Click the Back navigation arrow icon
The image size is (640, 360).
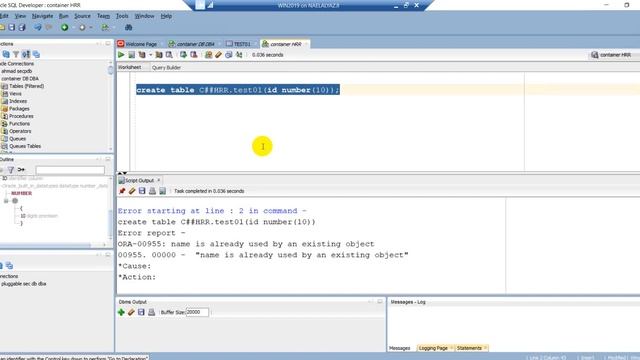[38, 27]
